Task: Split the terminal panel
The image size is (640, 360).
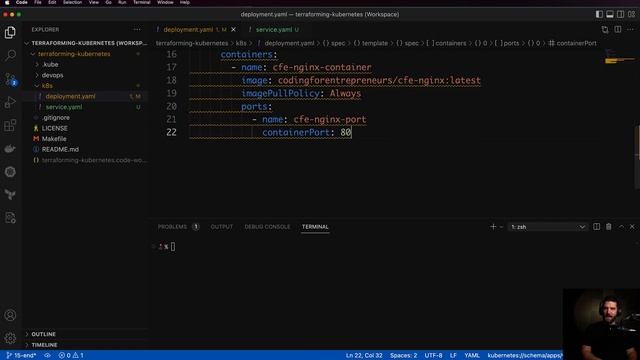Action: (x=596, y=227)
